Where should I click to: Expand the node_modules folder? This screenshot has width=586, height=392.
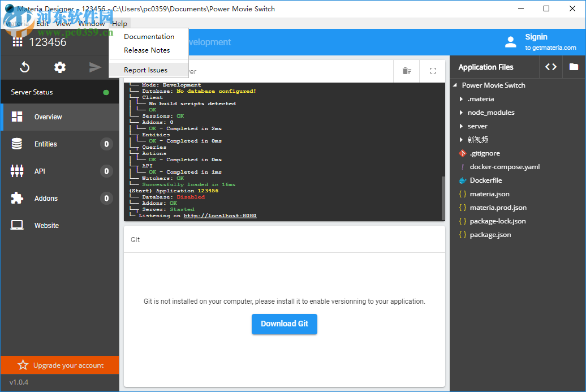tap(462, 113)
